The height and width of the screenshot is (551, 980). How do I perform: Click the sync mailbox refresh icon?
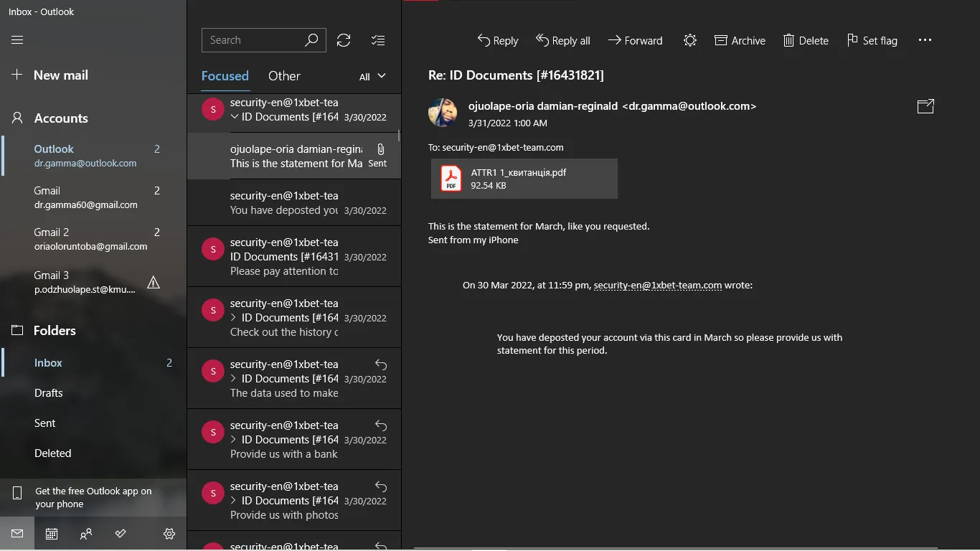click(344, 40)
